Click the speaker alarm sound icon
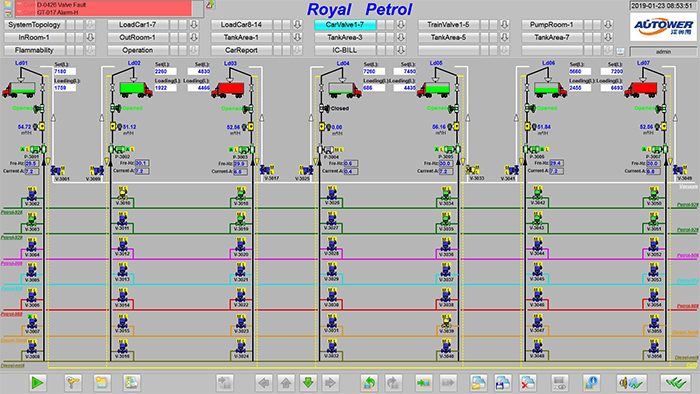The image size is (700, 394). pos(631,382)
